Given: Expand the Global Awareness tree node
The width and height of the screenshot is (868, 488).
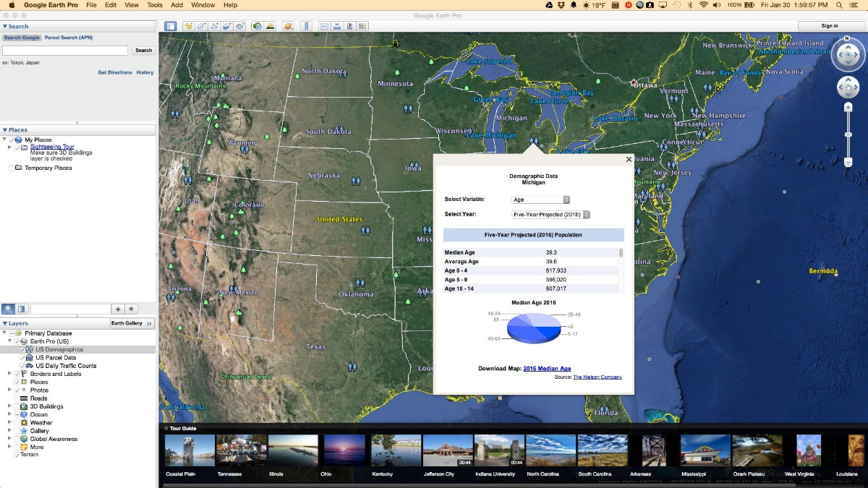Looking at the screenshot, I should tap(9, 438).
